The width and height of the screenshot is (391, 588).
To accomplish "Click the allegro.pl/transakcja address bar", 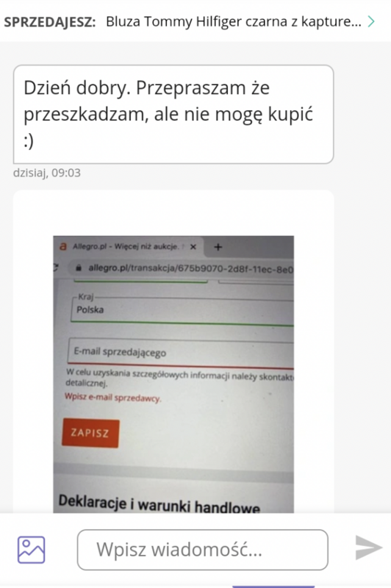I will (x=181, y=268).
